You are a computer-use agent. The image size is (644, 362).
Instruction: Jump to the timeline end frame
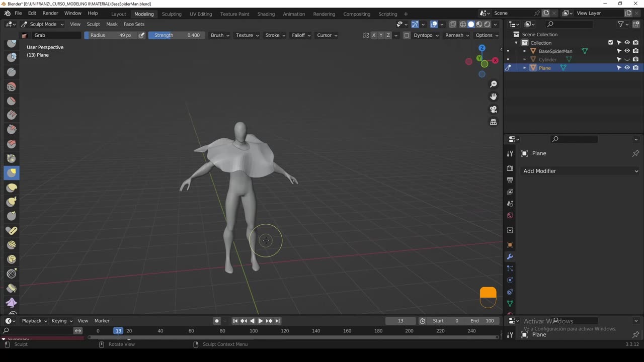(277, 321)
